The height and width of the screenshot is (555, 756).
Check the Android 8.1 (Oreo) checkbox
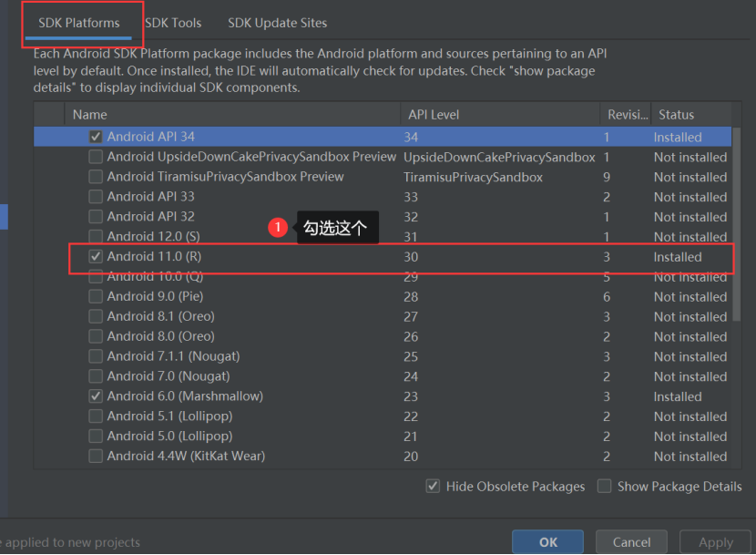pyautogui.click(x=96, y=316)
